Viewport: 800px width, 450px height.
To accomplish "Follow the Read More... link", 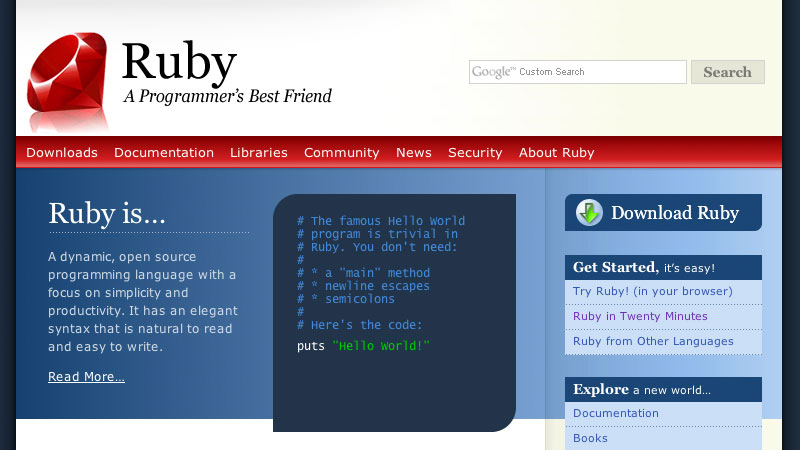I will (86, 377).
